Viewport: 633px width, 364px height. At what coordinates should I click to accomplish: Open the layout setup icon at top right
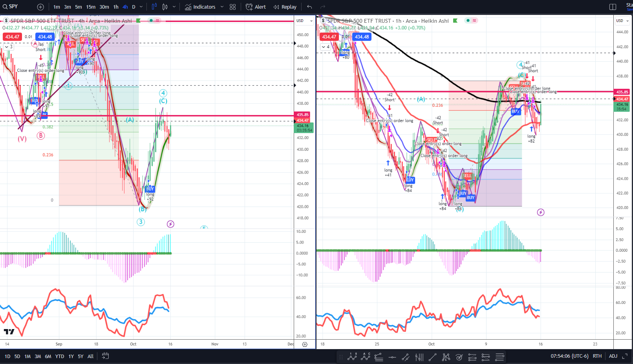[613, 7]
